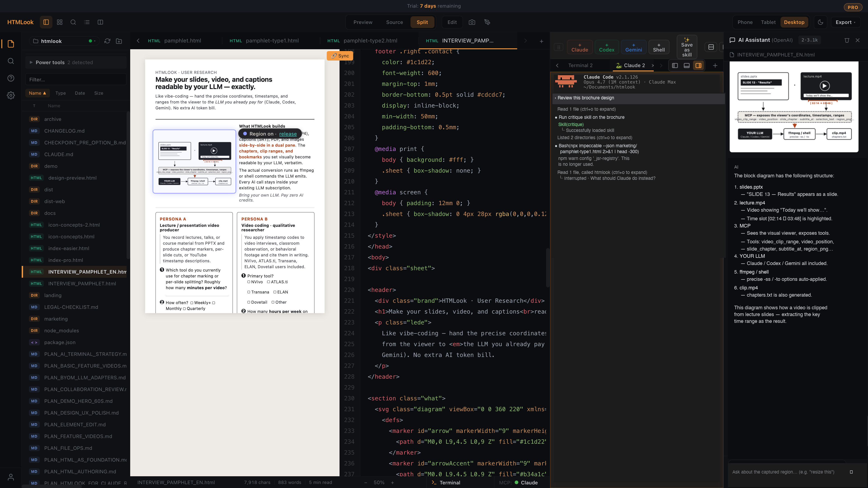Click the Edit button in top toolbar
868x488 pixels.
452,22
